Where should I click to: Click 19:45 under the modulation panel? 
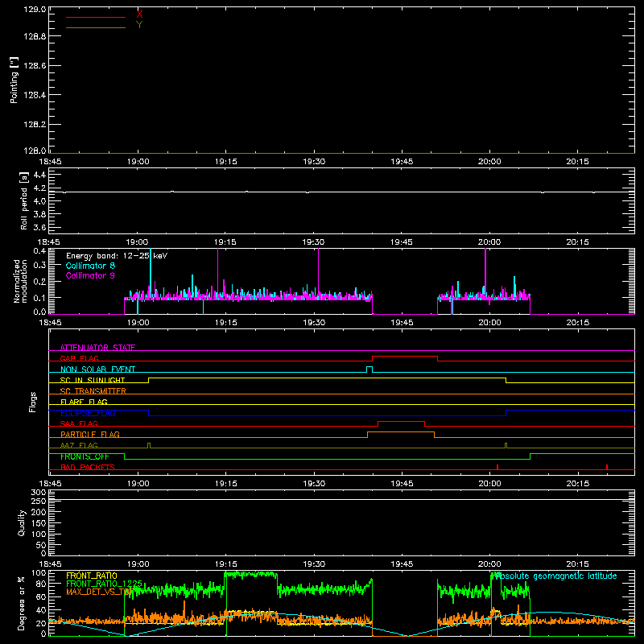tap(402, 323)
